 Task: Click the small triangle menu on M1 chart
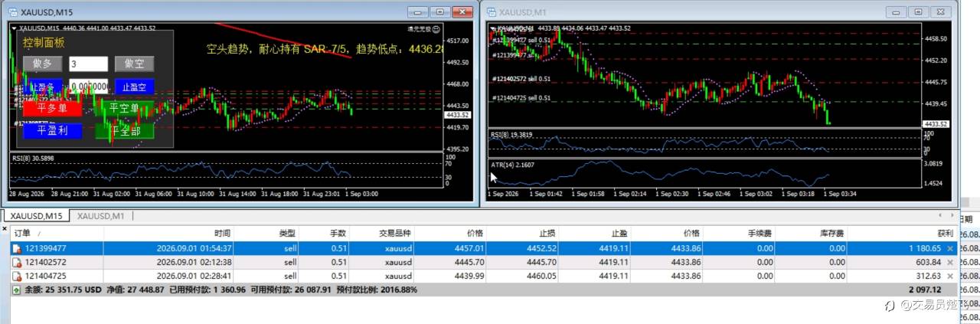tap(492, 28)
